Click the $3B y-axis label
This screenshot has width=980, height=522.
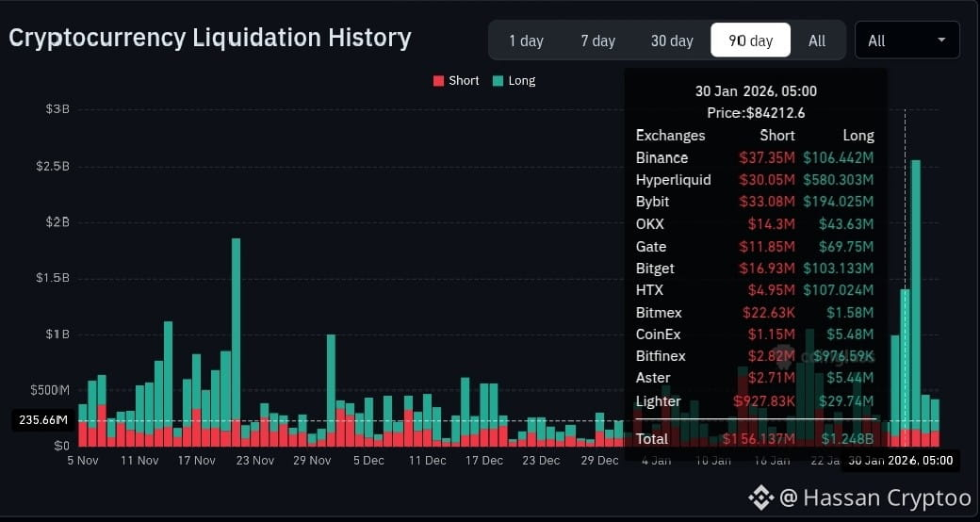pyautogui.click(x=57, y=108)
